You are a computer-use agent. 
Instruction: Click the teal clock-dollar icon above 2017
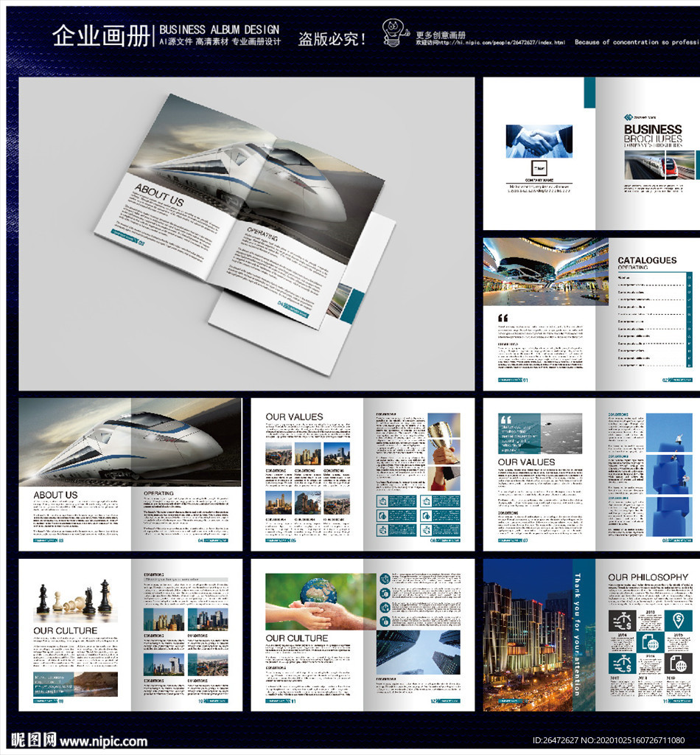622,664
